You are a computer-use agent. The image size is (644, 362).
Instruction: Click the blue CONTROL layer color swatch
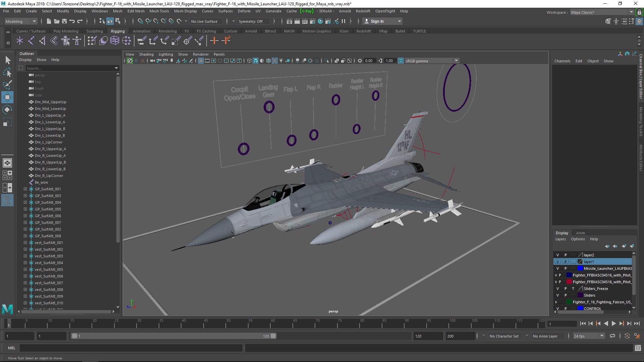pos(580,308)
